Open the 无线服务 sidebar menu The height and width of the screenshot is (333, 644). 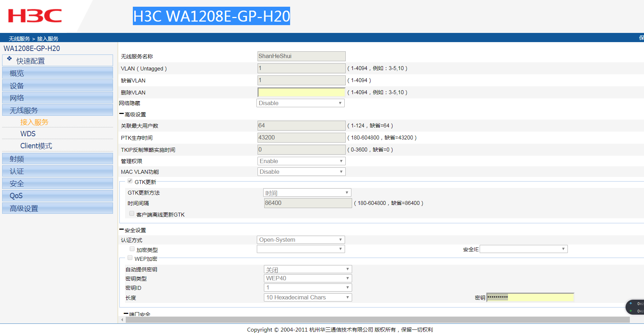(x=57, y=110)
